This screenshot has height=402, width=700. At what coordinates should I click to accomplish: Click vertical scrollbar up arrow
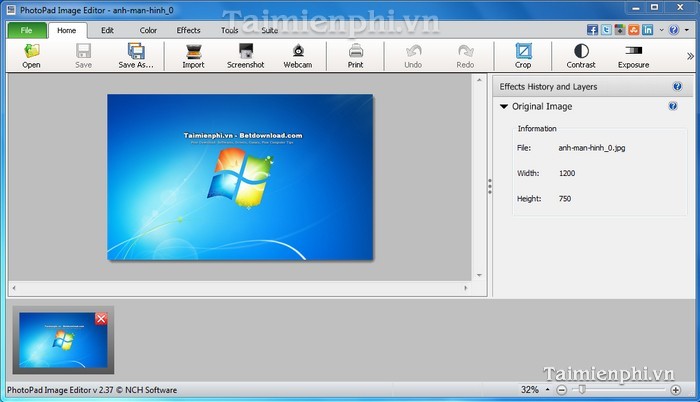pos(479,80)
